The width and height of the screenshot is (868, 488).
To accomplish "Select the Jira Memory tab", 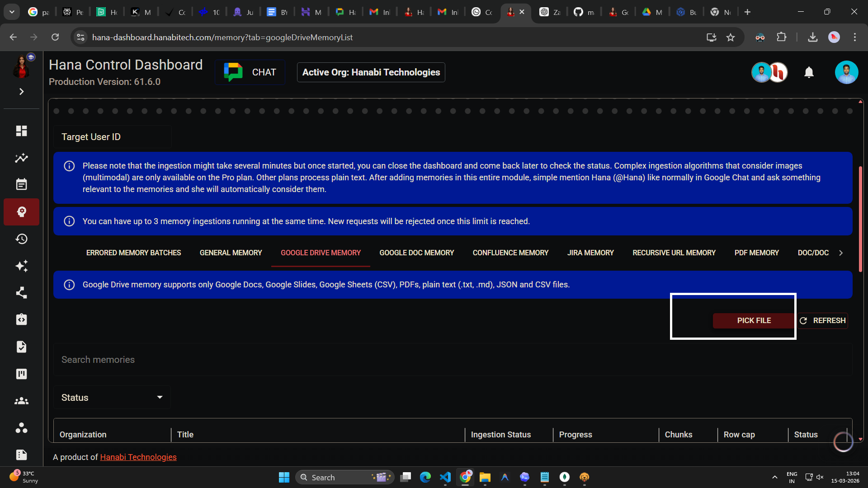I will [590, 253].
